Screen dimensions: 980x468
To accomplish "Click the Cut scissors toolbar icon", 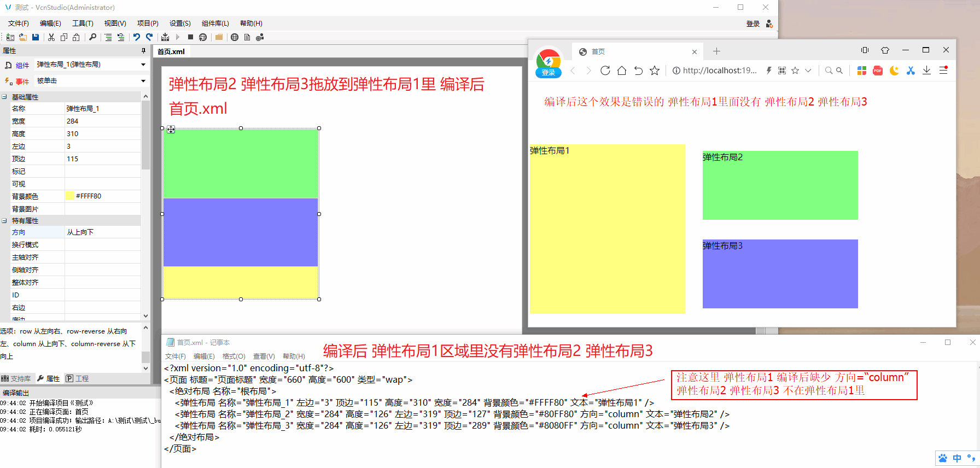I will [x=51, y=37].
